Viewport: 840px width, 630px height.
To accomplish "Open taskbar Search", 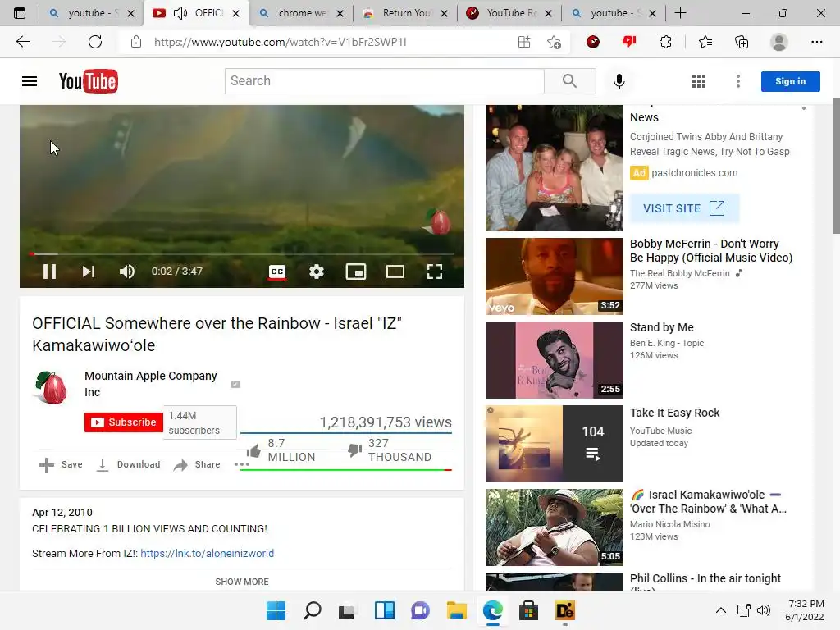I will (313, 610).
